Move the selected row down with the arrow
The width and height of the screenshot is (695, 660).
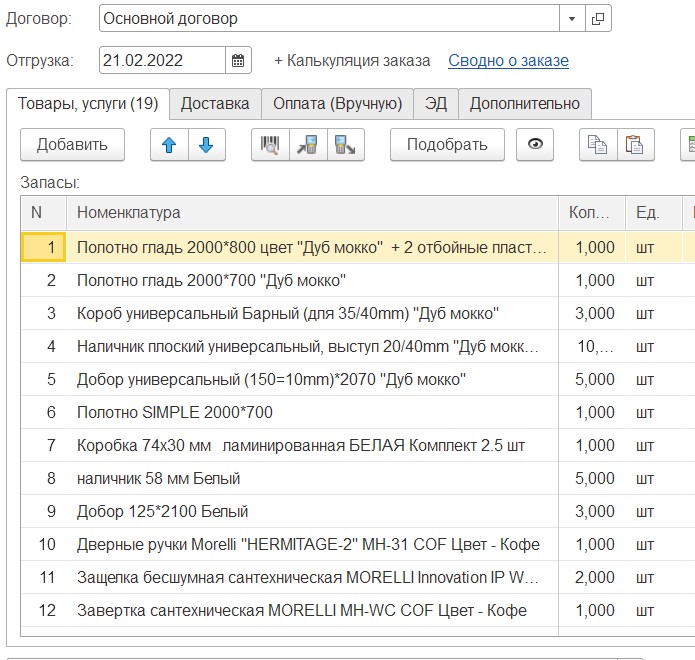tap(206, 145)
